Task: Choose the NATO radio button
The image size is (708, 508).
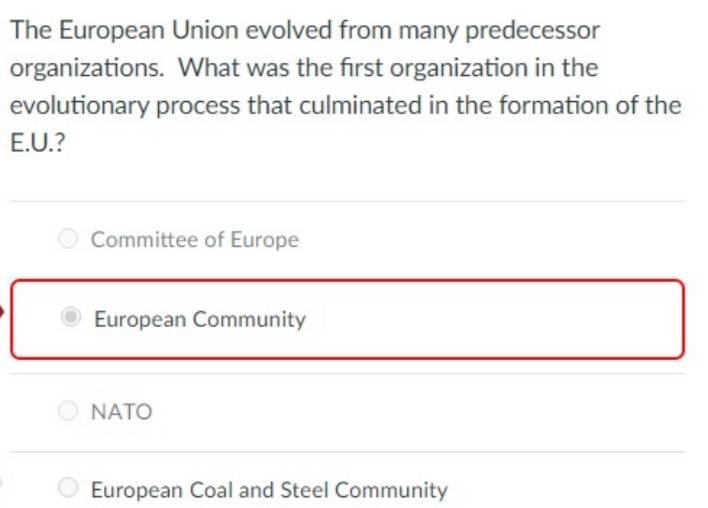Action: click(68, 410)
